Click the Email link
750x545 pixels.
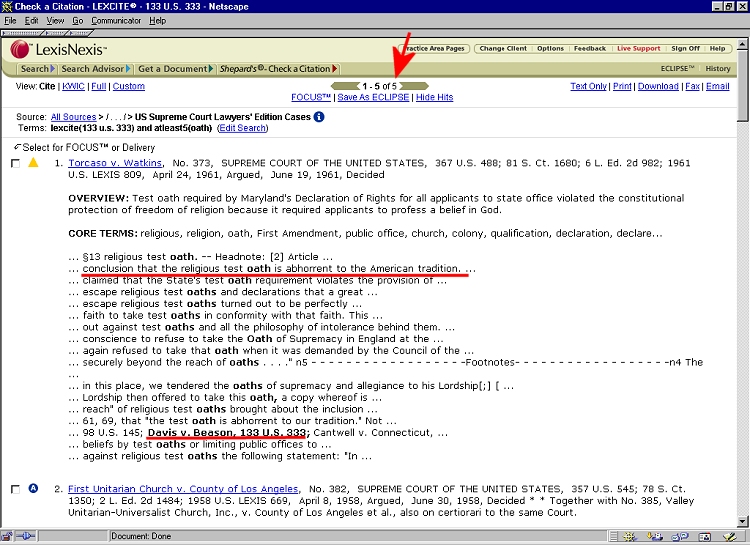point(717,86)
